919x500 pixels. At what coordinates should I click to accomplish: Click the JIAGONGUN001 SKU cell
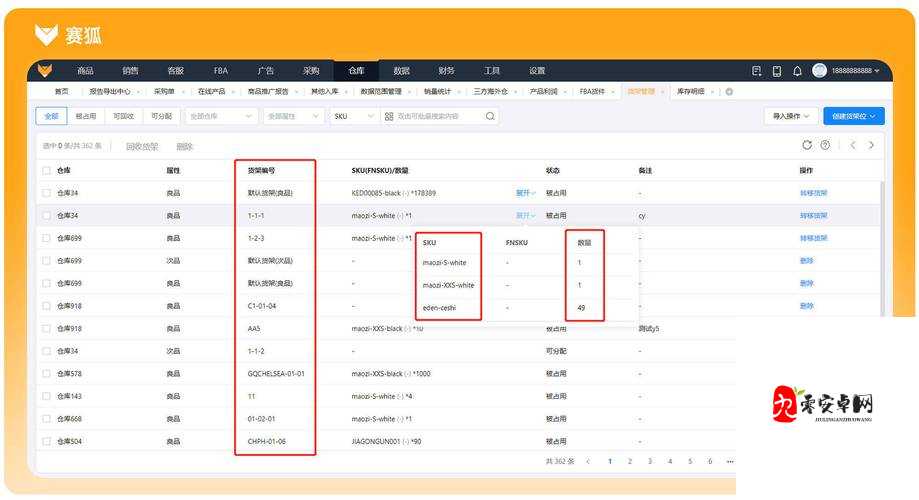[x=386, y=441]
